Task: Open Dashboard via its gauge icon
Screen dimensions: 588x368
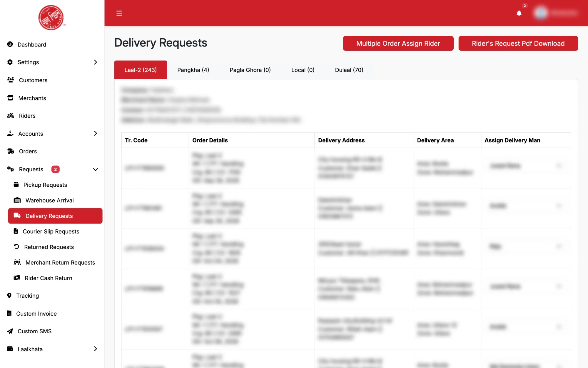Action: (10, 44)
